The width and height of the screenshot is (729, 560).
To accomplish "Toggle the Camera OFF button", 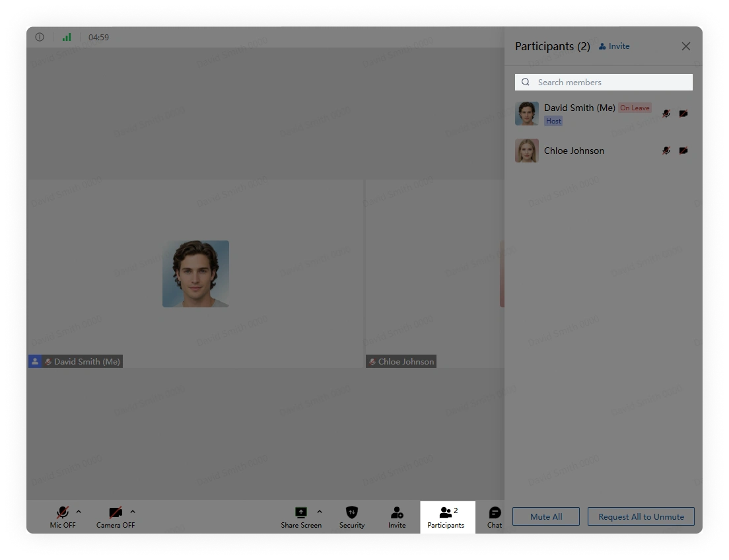I will (116, 517).
